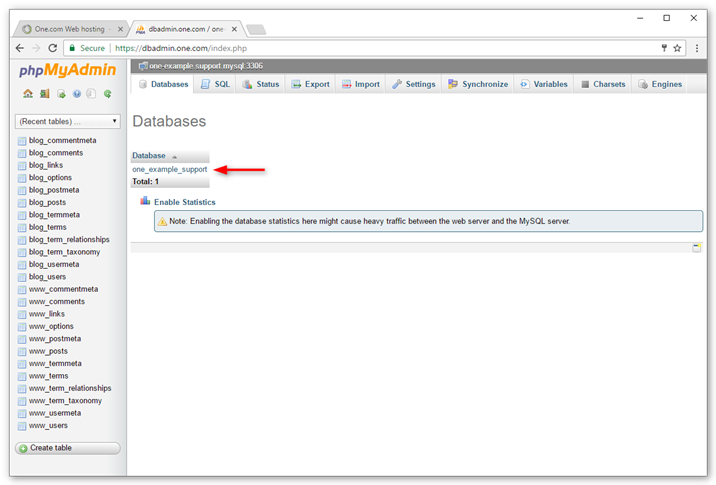
Task: Click the Log out icon in sidebar
Action: (x=44, y=94)
